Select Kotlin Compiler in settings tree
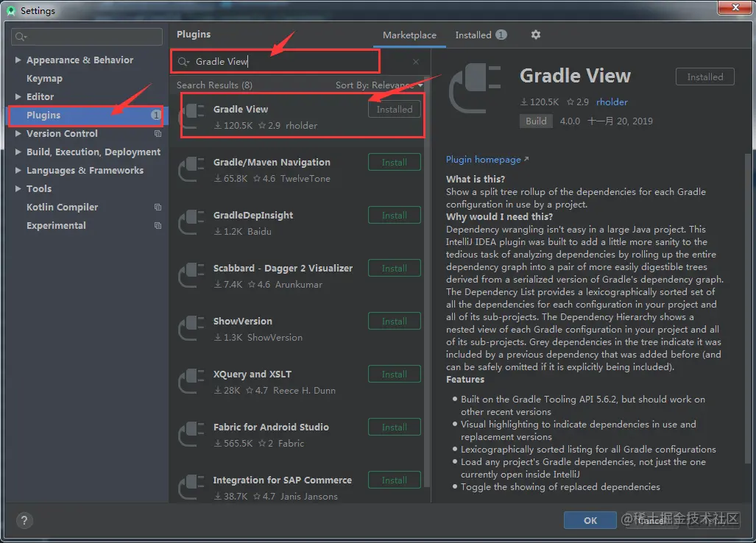 (x=62, y=207)
